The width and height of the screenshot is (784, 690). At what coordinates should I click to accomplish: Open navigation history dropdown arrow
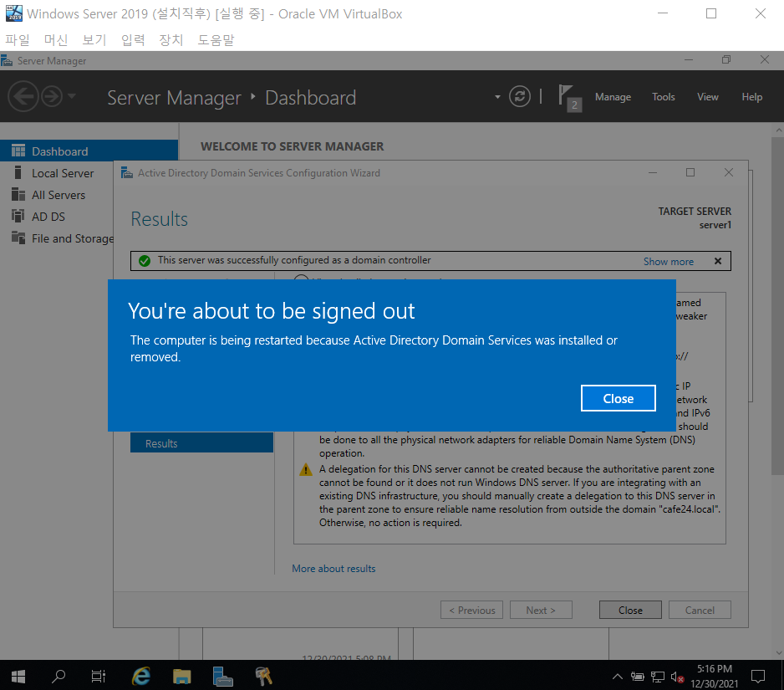pyautogui.click(x=72, y=95)
